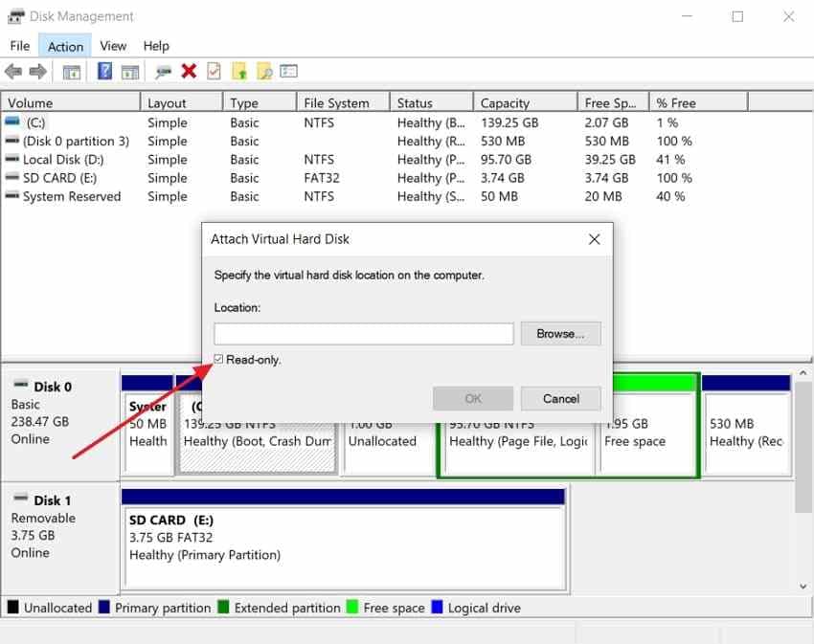Click the Show/Hide Console Tree icon

click(71, 72)
